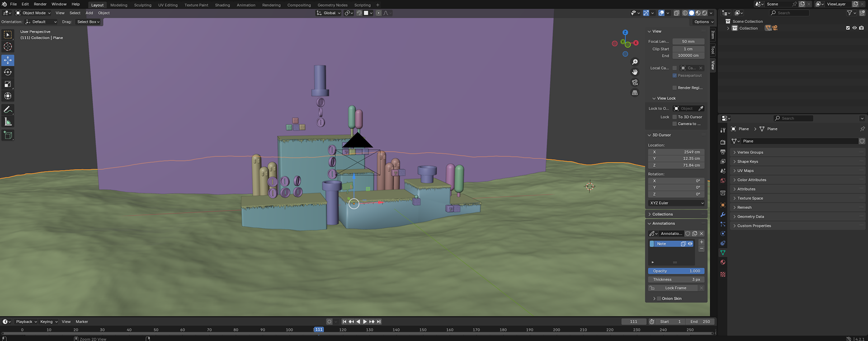Activate the Scale tool
Screen dimensions: 868x341
point(8,84)
